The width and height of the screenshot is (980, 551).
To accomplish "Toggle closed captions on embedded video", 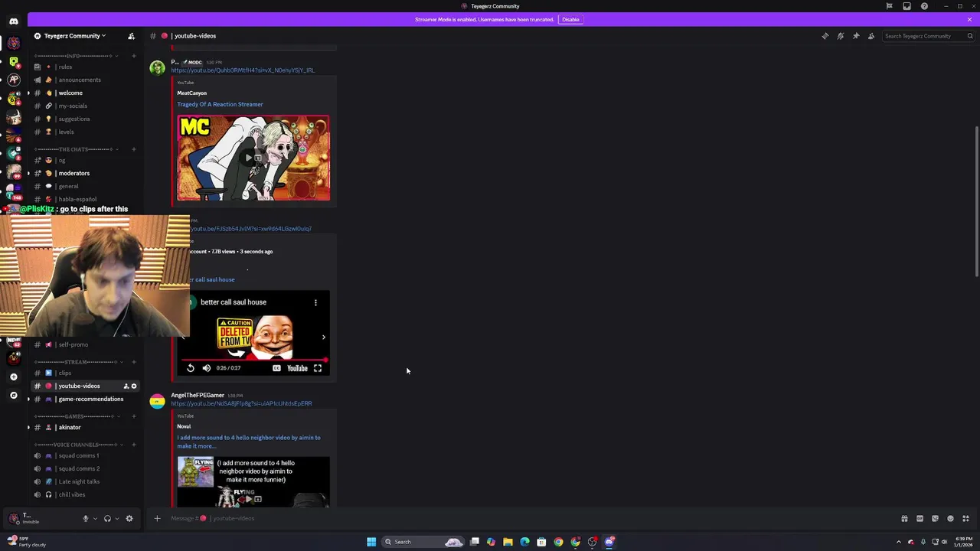I will [276, 368].
